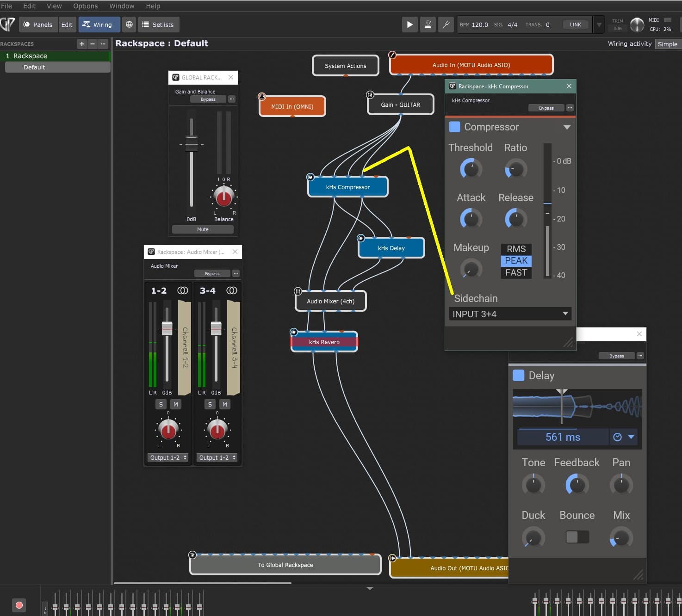The image size is (682, 616).
Task: Select the kHs Reverb block
Action: pos(324,342)
